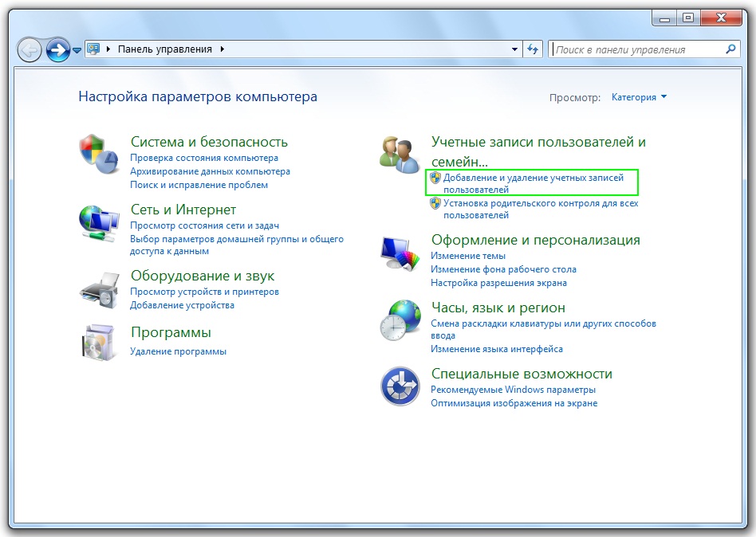This screenshot has width=756, height=537.
Task: Expand arrow before Панель управления breadcrumb
Action: (x=108, y=49)
